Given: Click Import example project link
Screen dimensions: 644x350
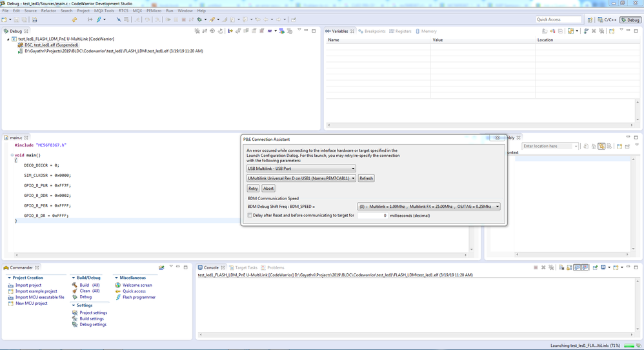Looking at the screenshot, I should click(36, 291).
